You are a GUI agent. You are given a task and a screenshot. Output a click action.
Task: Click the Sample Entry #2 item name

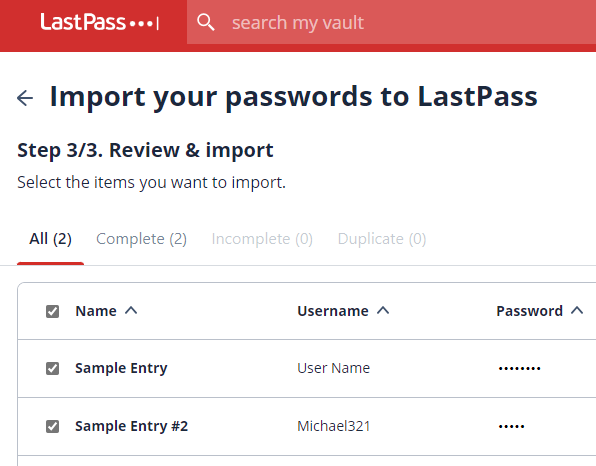[x=132, y=426]
